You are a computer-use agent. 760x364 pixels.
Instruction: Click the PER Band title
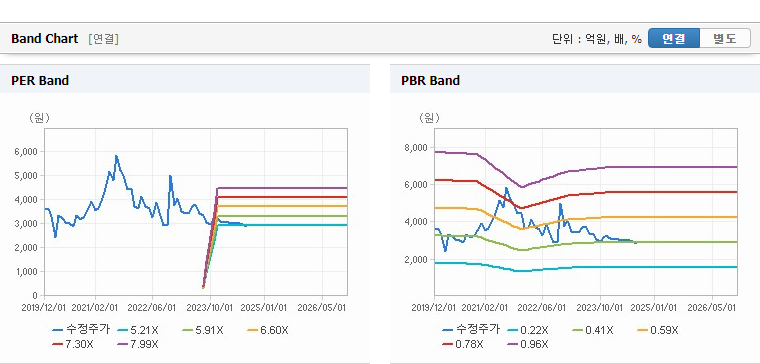coord(40,80)
